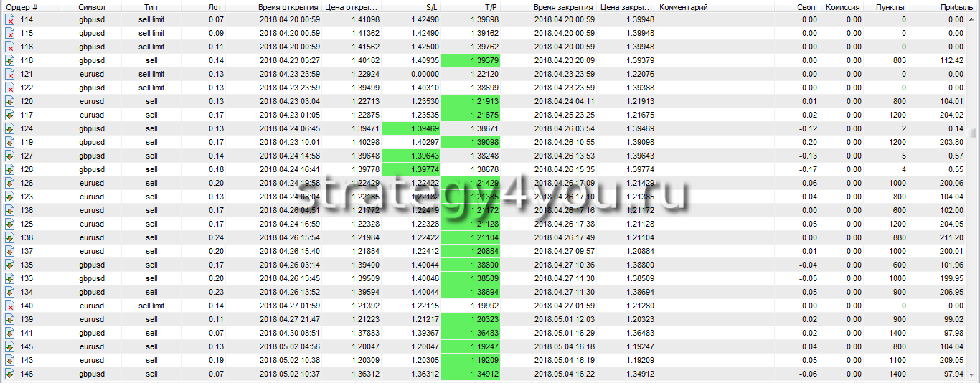
Task: Sort by the Ордер # column header
Action: 22,6
